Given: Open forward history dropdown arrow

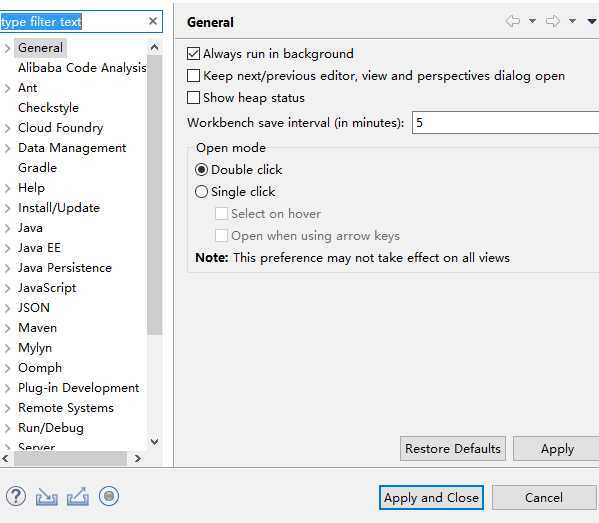Looking at the screenshot, I should pyautogui.click(x=572, y=21).
